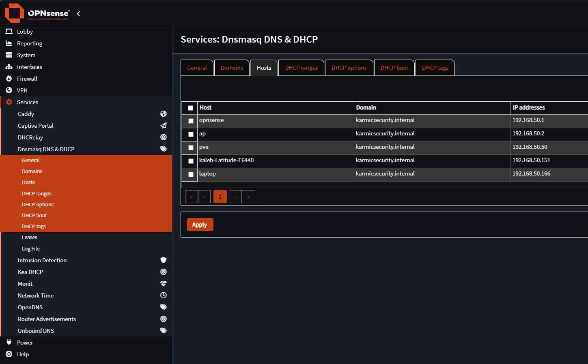Expand the DHCRelay submenu
The width and height of the screenshot is (588, 364).
pyautogui.click(x=86, y=137)
